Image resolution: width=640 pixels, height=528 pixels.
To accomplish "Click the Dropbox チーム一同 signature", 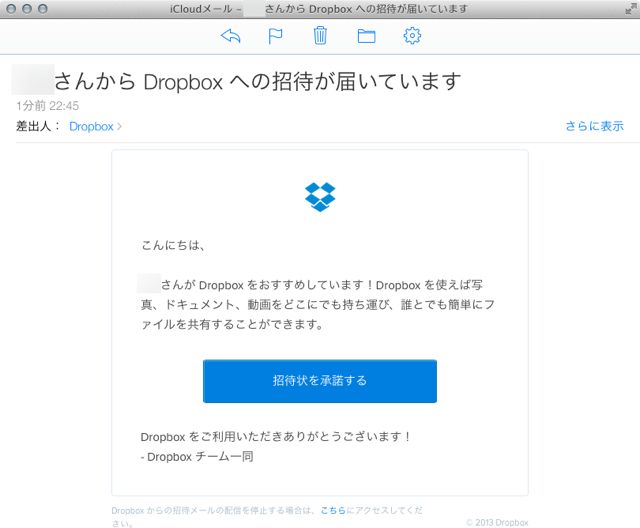I will pyautogui.click(x=197, y=457).
